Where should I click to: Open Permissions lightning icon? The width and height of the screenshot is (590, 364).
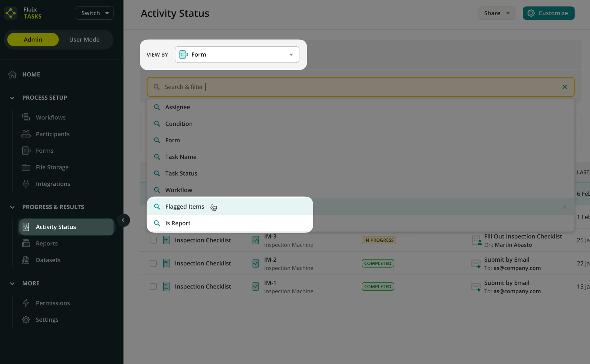(x=26, y=303)
